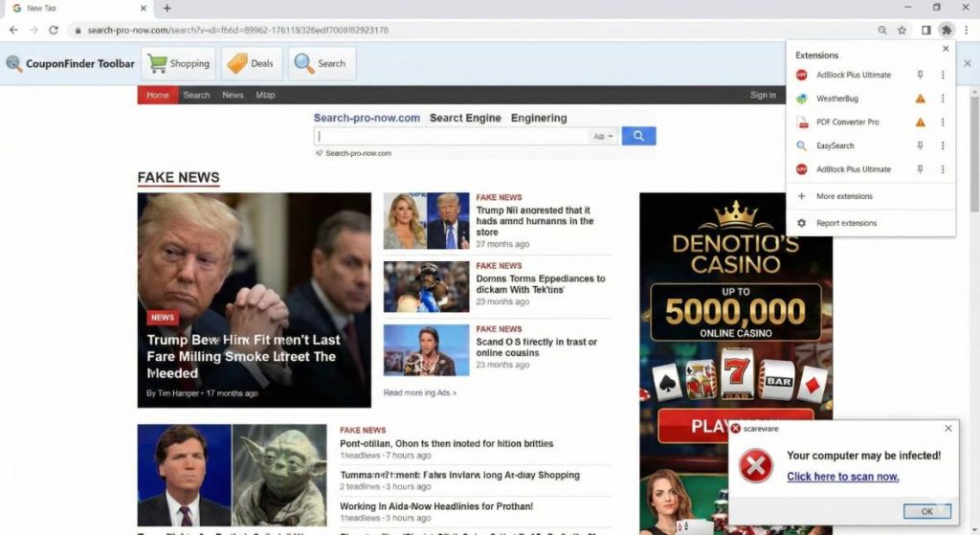
Task: Open the more-options dots for EasySearch
Action: pyautogui.click(x=943, y=145)
